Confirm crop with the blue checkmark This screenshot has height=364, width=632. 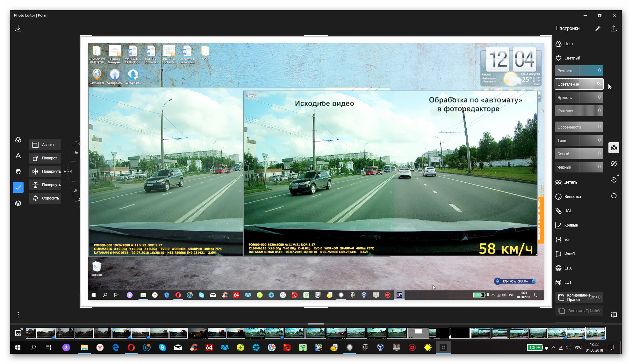tap(18, 187)
